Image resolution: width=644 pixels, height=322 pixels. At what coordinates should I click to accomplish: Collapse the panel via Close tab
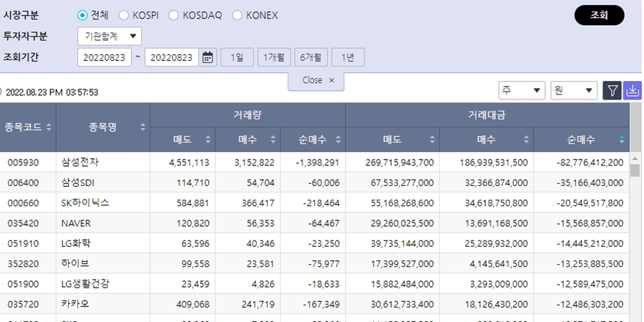317,81
